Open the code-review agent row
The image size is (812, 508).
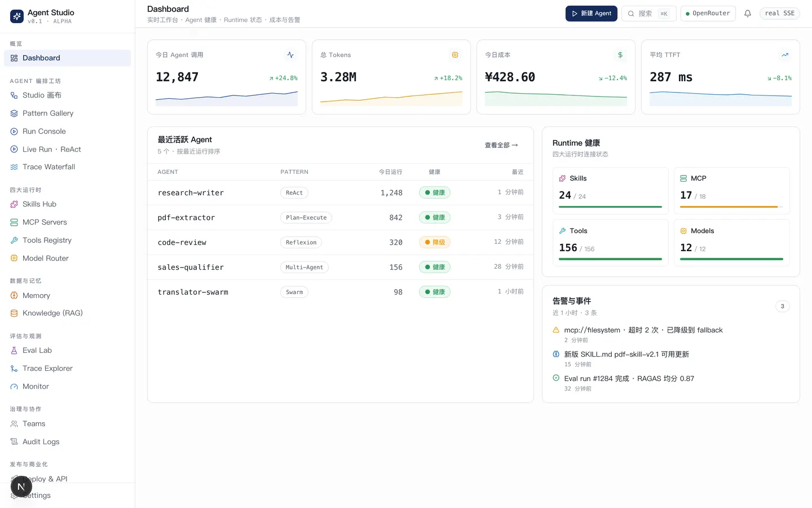pyautogui.click(x=341, y=243)
